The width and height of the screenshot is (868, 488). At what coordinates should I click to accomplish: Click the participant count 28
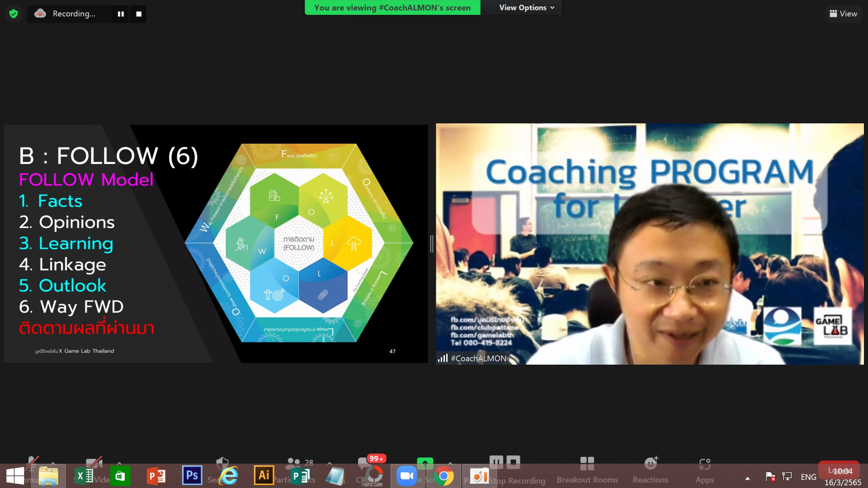(309, 462)
